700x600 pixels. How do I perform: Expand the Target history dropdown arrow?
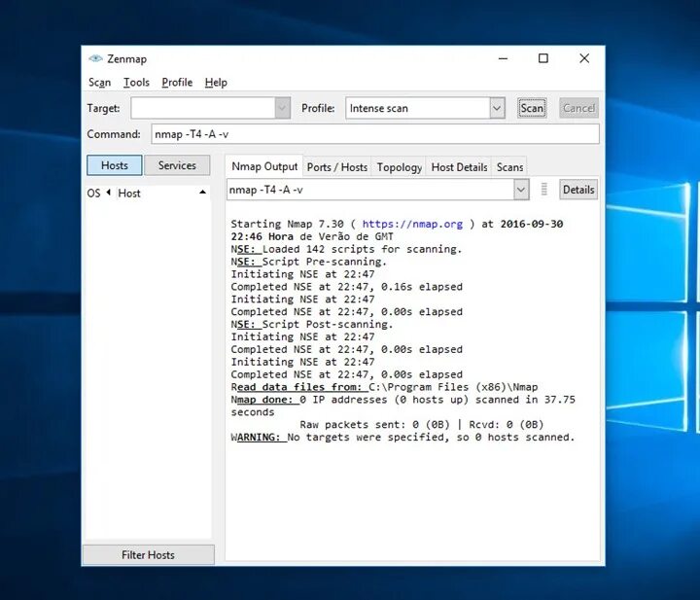pyautogui.click(x=283, y=108)
